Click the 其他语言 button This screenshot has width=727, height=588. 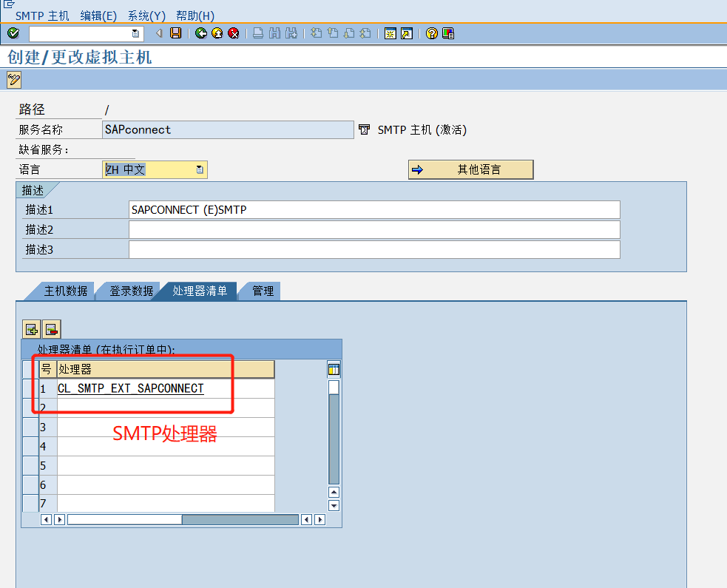tap(470, 169)
